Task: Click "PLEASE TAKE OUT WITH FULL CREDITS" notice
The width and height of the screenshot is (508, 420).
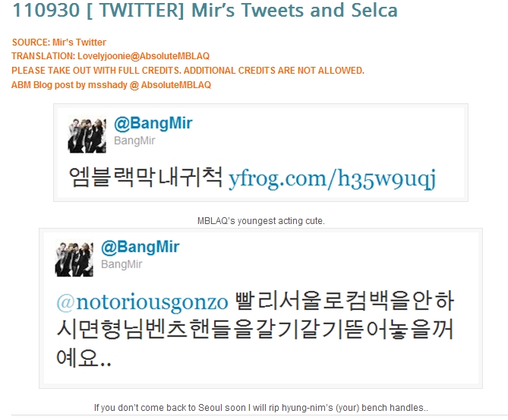Action: (188, 71)
